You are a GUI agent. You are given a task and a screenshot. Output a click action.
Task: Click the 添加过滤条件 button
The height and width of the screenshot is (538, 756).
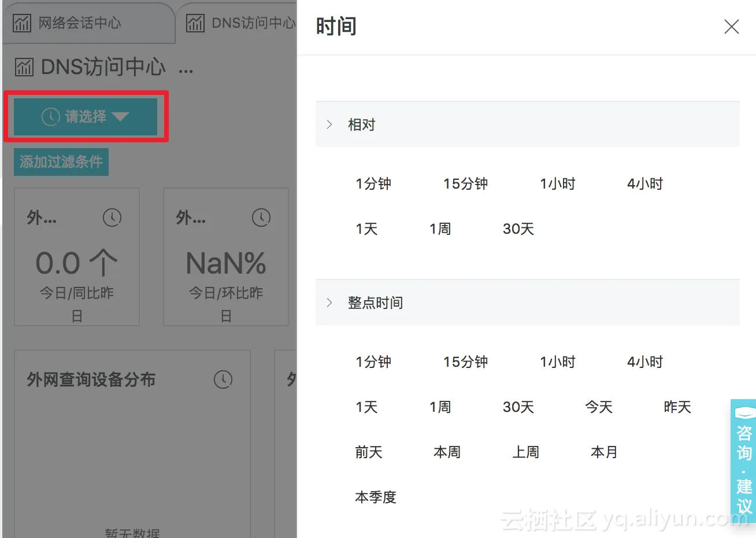click(61, 162)
